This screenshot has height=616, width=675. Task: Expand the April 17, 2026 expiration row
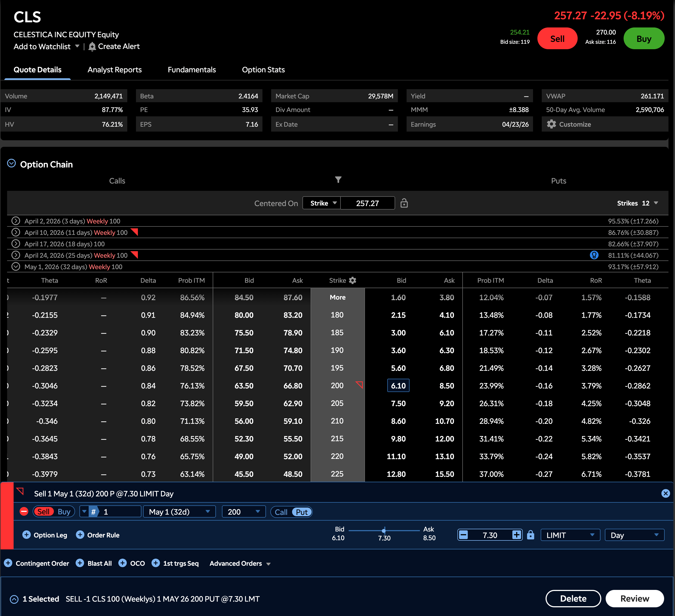16,244
